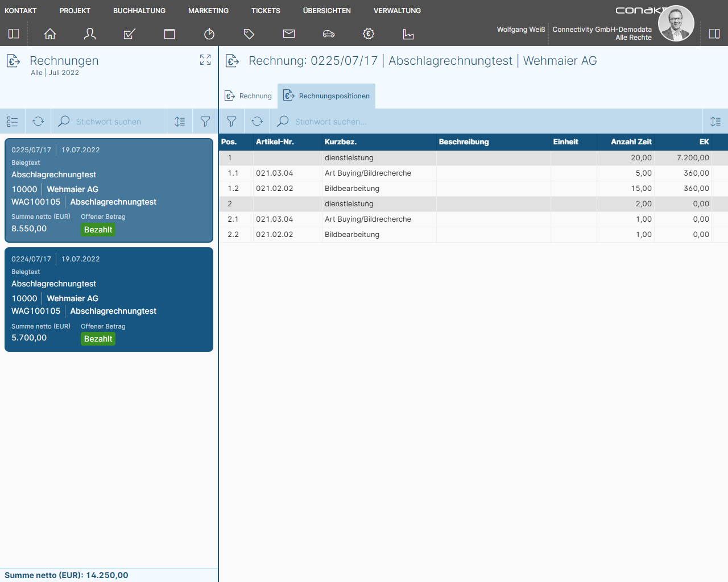Open filter options in invoice list

coord(205,122)
